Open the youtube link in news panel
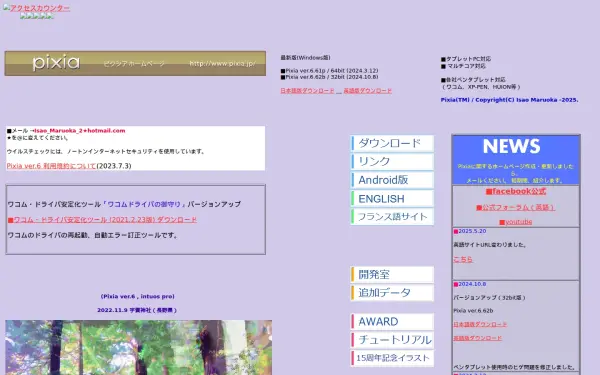 coord(516,222)
